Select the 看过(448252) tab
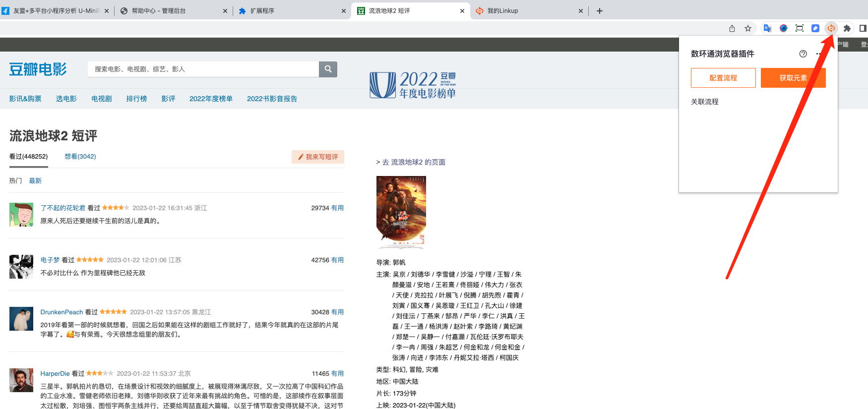This screenshot has height=409, width=868. pyautogui.click(x=29, y=156)
